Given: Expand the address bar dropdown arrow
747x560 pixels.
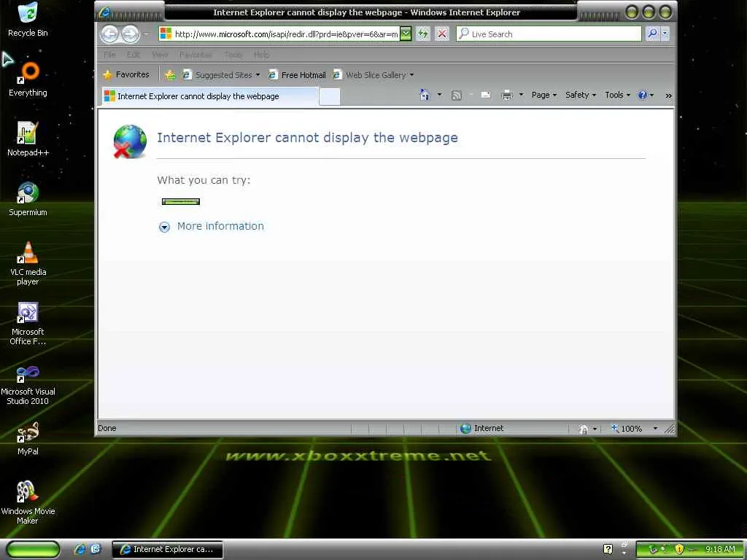Looking at the screenshot, I should [405, 34].
